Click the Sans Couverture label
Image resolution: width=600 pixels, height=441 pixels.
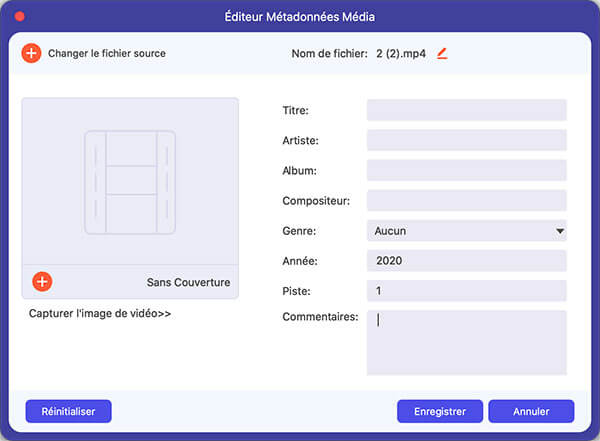(188, 282)
